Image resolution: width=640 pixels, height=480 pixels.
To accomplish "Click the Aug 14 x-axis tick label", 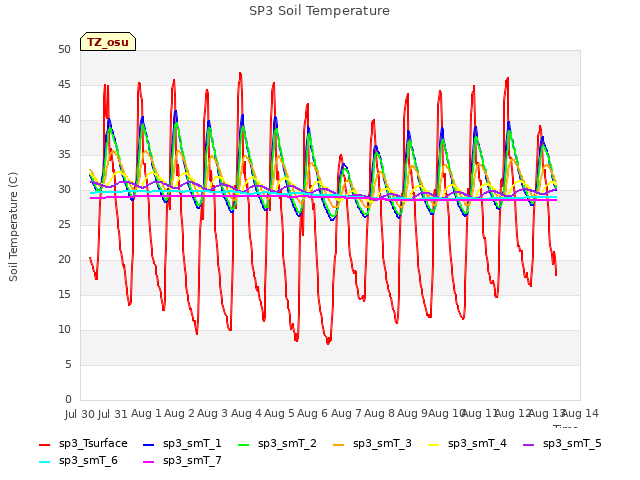I will click(x=580, y=413).
